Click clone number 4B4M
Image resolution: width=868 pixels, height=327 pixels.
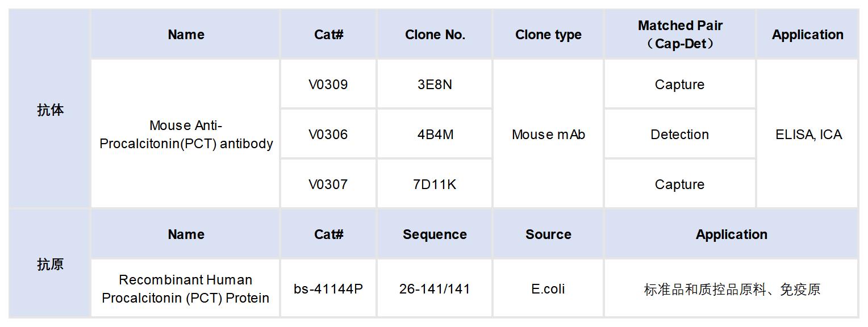(435, 135)
